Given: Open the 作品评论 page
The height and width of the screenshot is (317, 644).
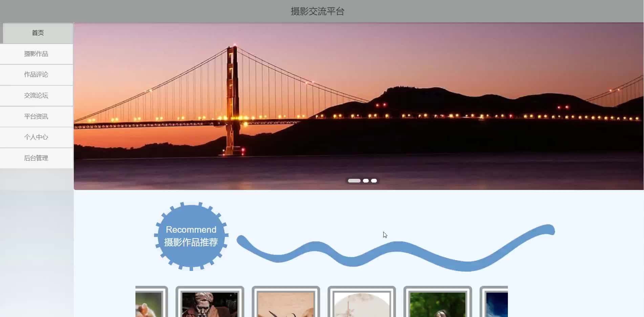Looking at the screenshot, I should 36,75.
